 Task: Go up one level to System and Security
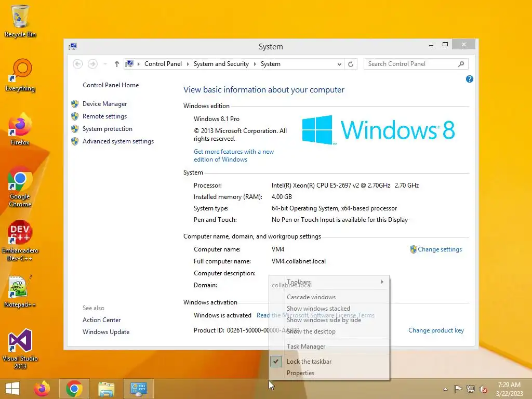tap(117, 64)
